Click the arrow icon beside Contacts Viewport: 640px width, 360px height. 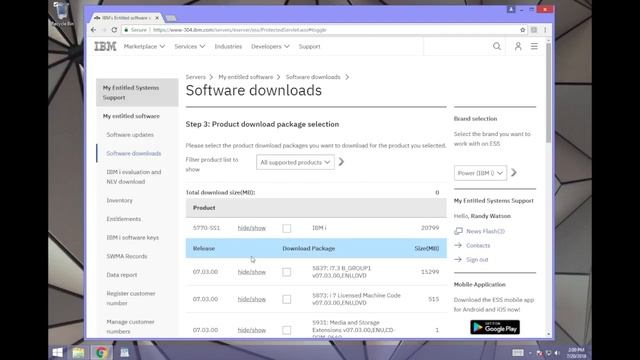[x=458, y=245]
